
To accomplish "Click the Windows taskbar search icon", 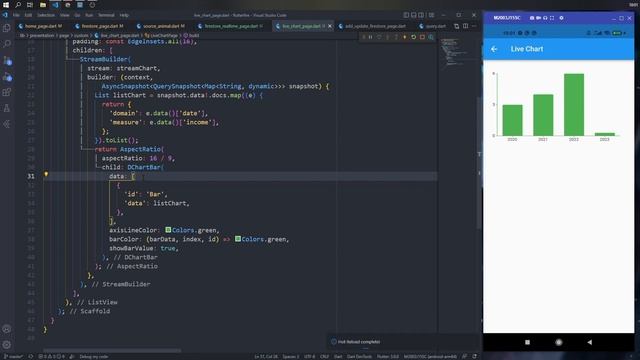I will (18, 4).
